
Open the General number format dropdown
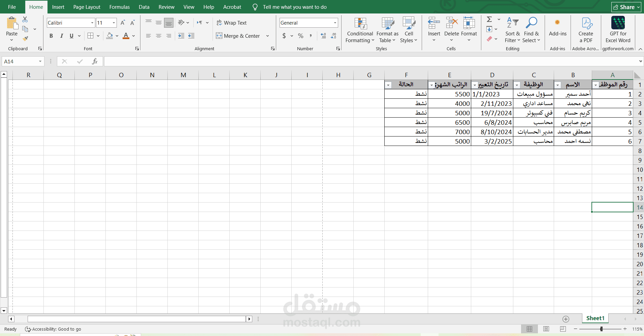[335, 23]
